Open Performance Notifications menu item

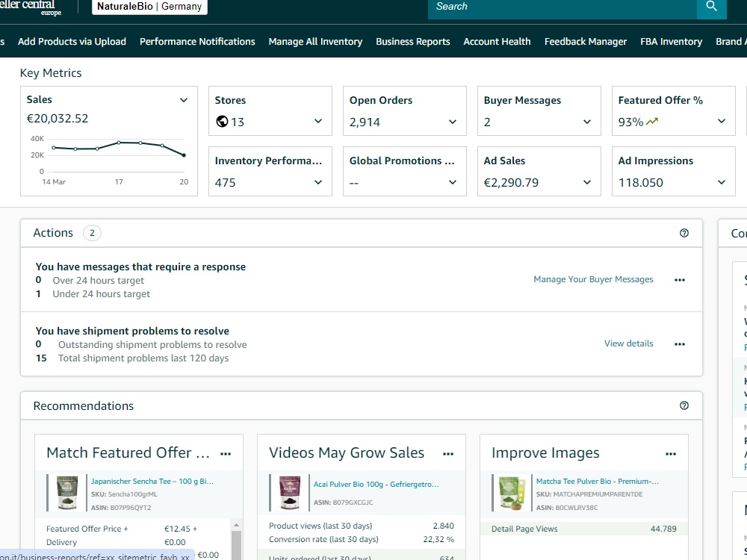coord(197,41)
